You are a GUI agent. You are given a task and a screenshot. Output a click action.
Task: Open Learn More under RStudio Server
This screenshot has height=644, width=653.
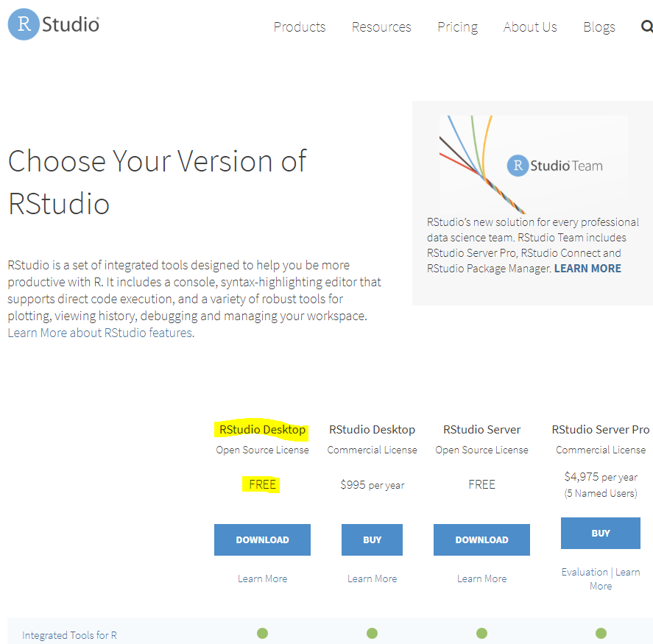point(482,578)
